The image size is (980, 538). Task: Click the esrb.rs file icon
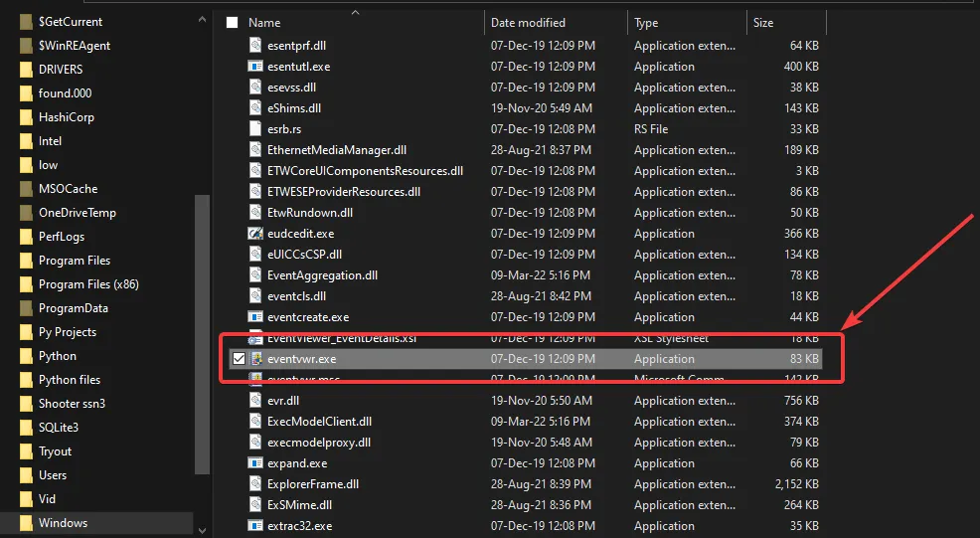click(255, 129)
